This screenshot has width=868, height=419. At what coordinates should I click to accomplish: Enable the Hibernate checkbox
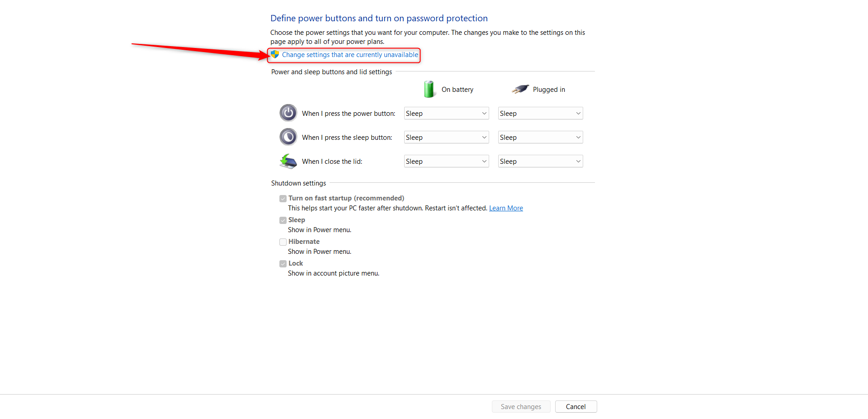(x=283, y=242)
